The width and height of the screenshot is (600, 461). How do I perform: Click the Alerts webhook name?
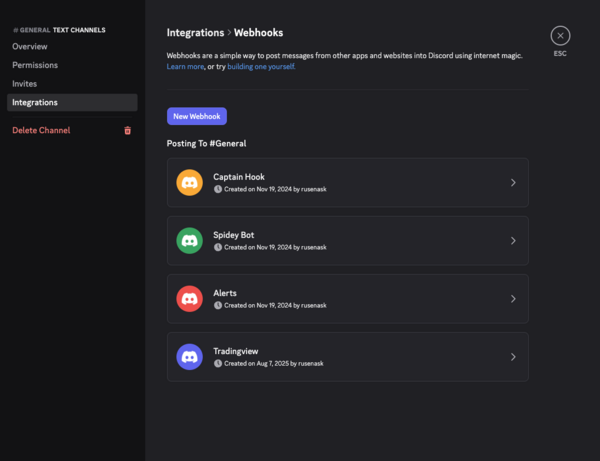[x=225, y=293]
